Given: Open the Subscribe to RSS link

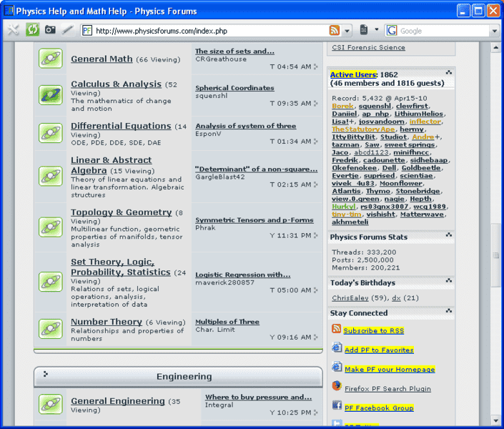Looking at the screenshot, I should [x=373, y=330].
